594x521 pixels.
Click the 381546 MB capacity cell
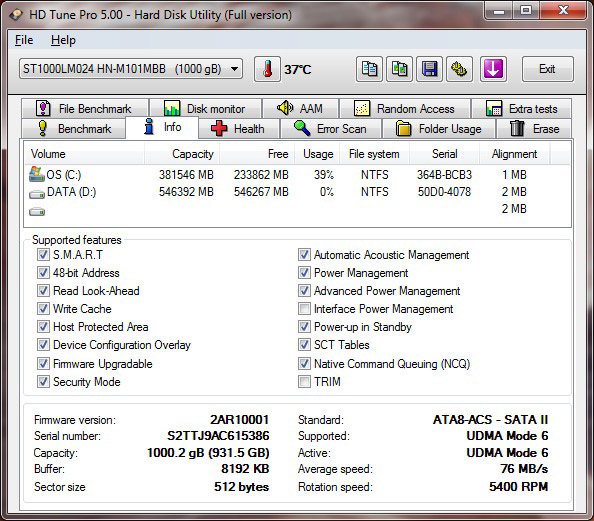(x=186, y=175)
